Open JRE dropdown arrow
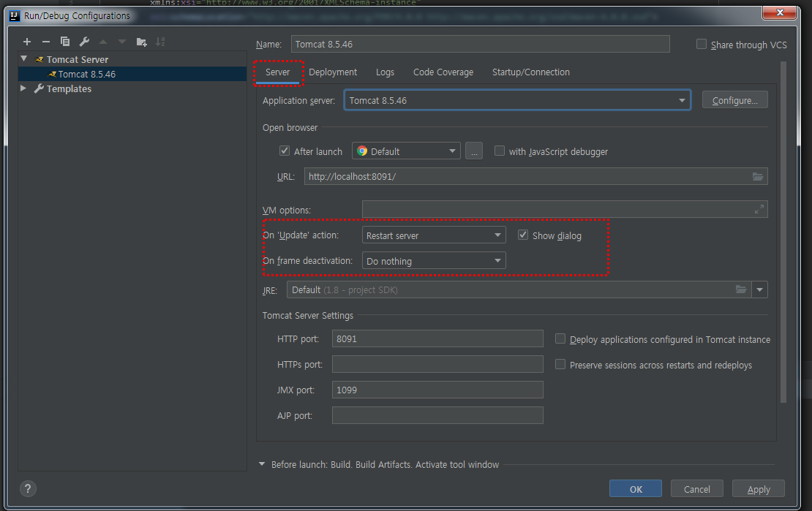 [x=760, y=289]
